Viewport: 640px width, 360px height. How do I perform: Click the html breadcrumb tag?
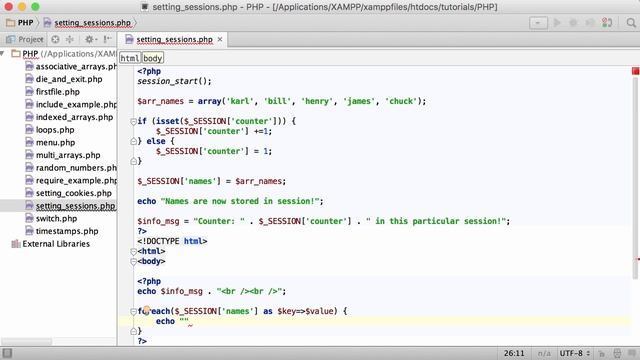point(130,58)
